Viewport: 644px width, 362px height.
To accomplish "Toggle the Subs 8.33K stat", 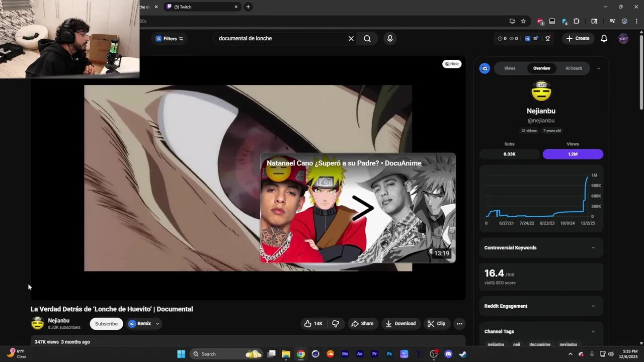I will tap(509, 154).
